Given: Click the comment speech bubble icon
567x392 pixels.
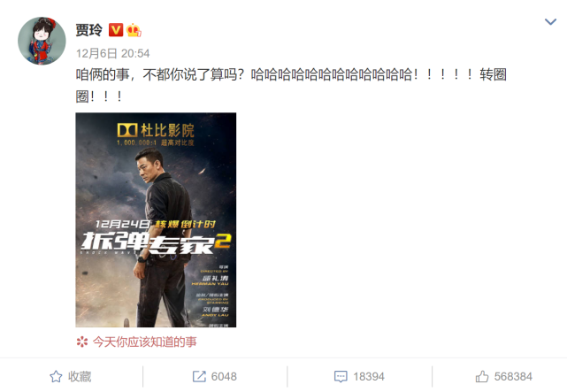Looking at the screenshot, I should pyautogui.click(x=341, y=376).
